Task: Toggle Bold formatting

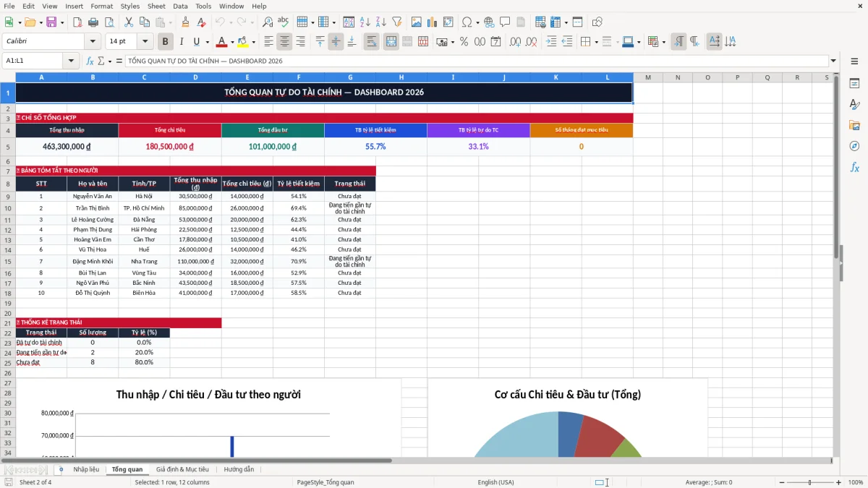Action: pyautogui.click(x=165, y=41)
